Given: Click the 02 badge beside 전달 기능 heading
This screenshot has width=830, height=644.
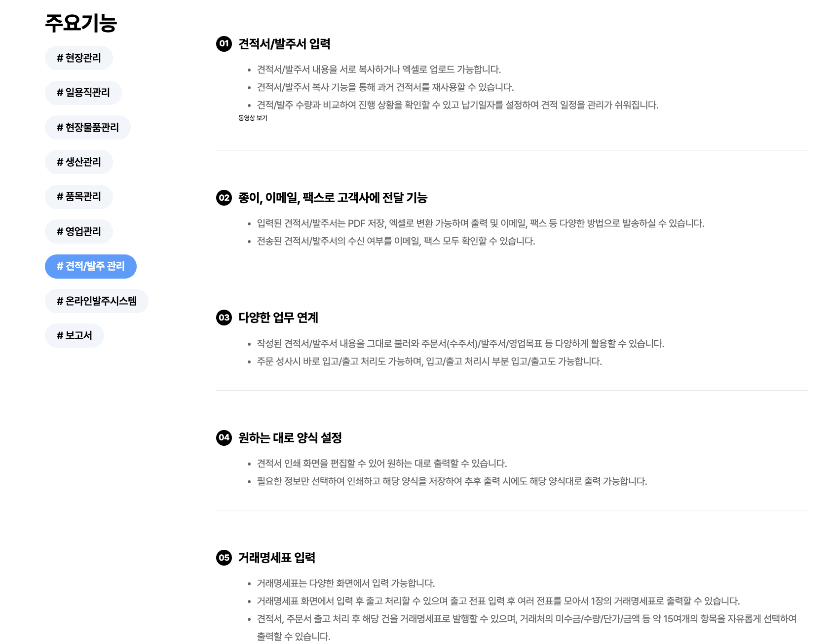Looking at the screenshot, I should [x=225, y=197].
